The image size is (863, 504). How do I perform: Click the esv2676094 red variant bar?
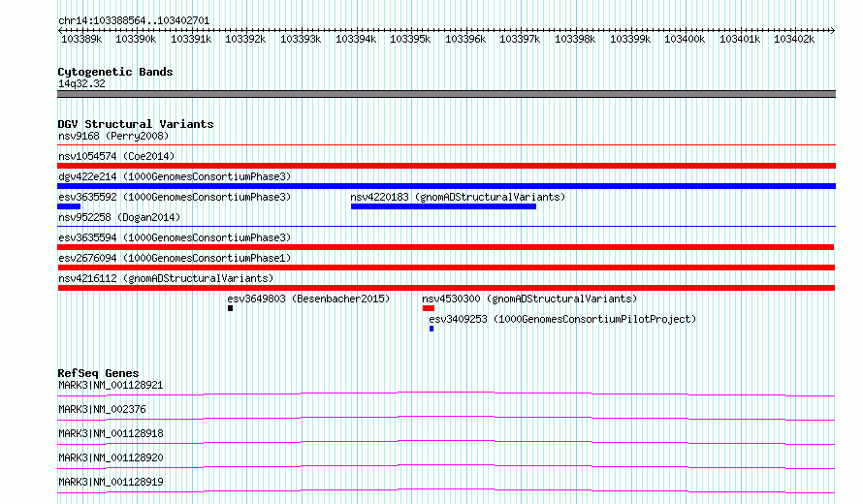[446, 268]
